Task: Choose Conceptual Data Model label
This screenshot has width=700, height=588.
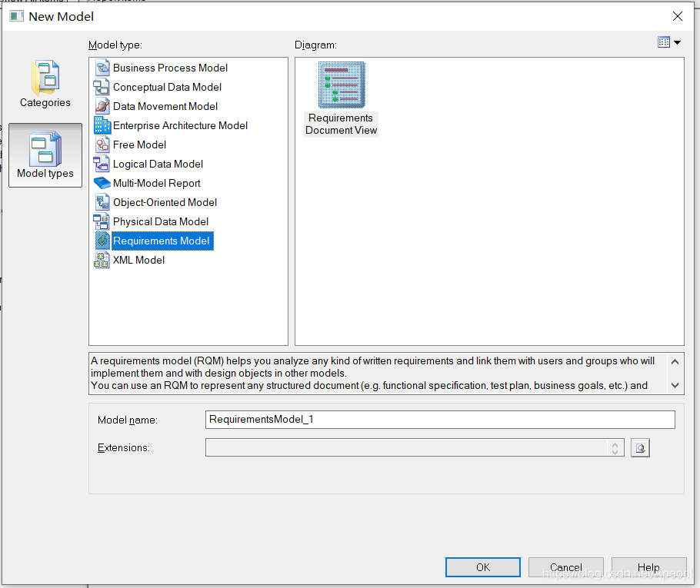Action: [x=167, y=87]
